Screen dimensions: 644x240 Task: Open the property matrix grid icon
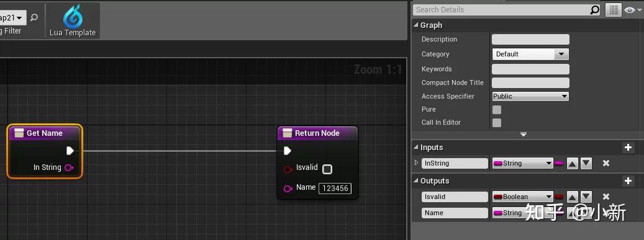(613, 11)
